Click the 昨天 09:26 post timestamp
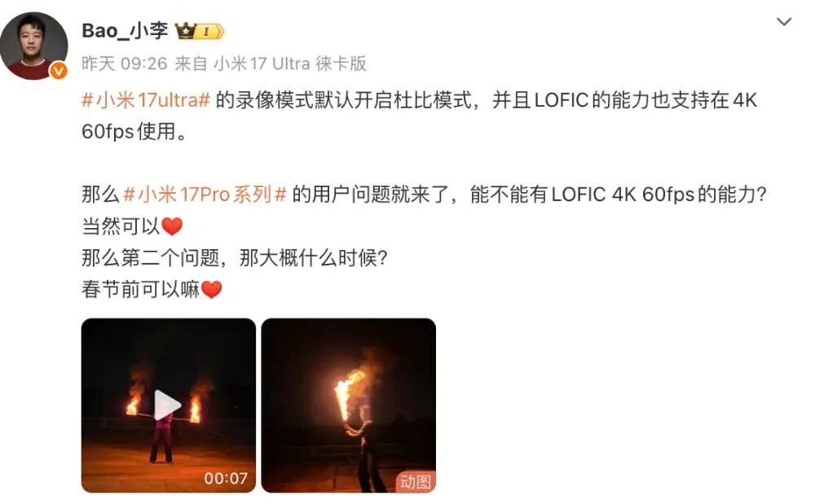 (124, 64)
